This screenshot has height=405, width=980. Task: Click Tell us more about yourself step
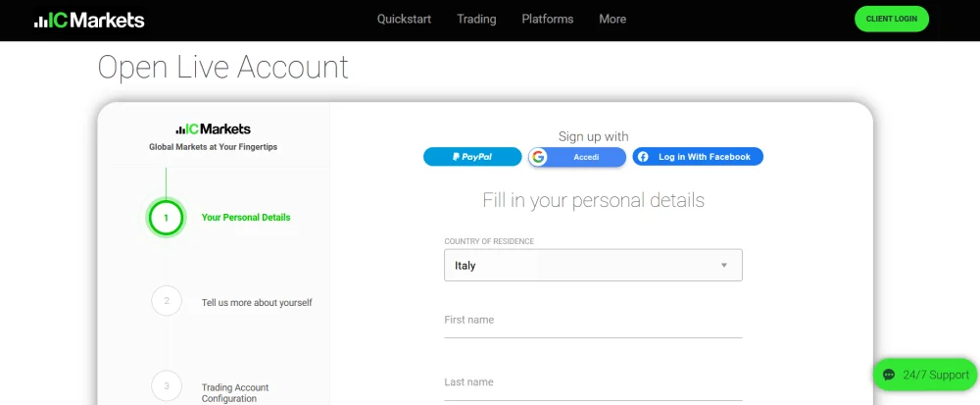click(x=257, y=302)
